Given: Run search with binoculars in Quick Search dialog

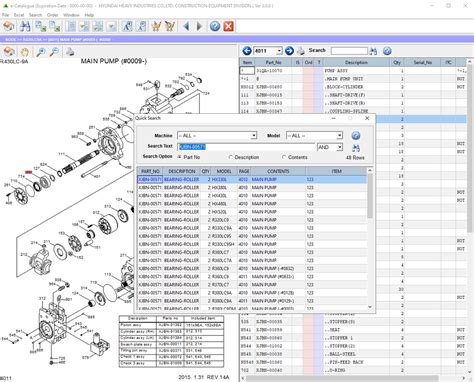Looking at the screenshot, I should (356, 148).
